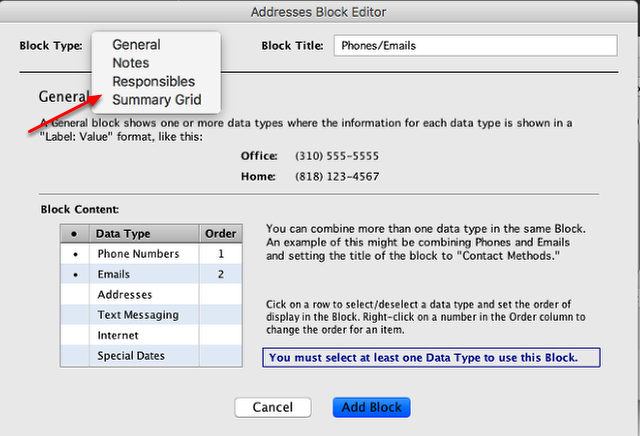Cancel the Addresses Block Editor dialog

[273, 407]
